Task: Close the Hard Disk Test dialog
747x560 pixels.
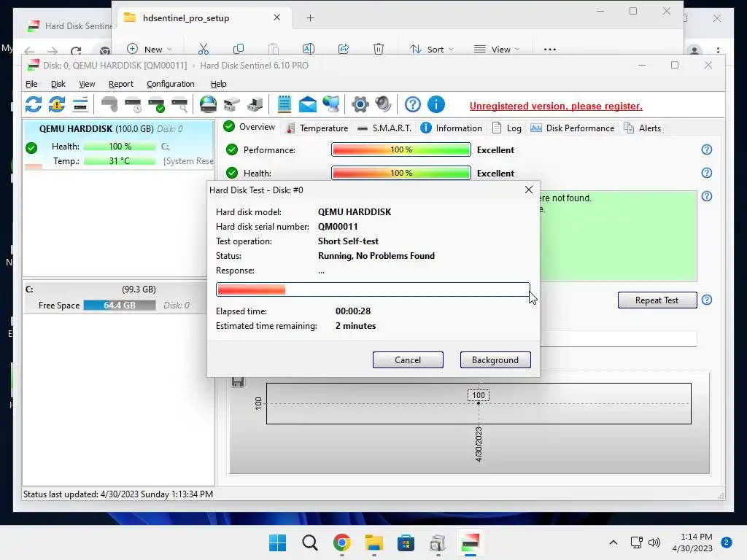Action: pyautogui.click(x=529, y=190)
